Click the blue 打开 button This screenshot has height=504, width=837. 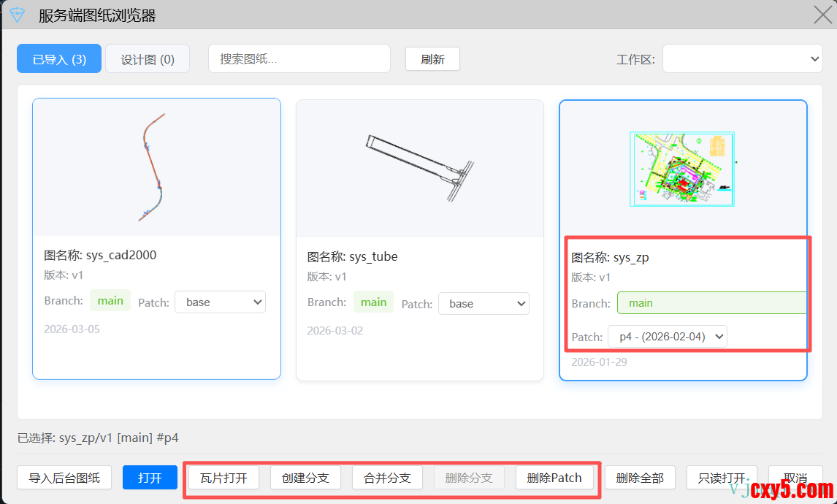coord(150,478)
